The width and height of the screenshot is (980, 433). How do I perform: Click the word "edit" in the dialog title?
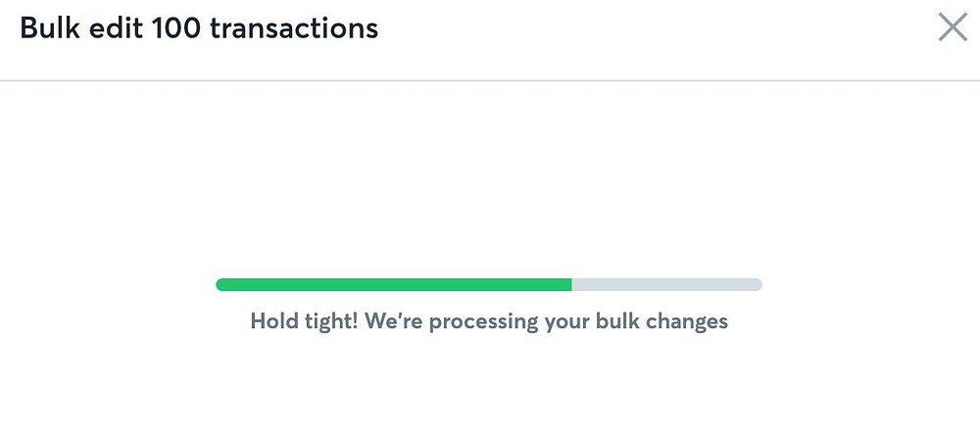pyautogui.click(x=116, y=27)
